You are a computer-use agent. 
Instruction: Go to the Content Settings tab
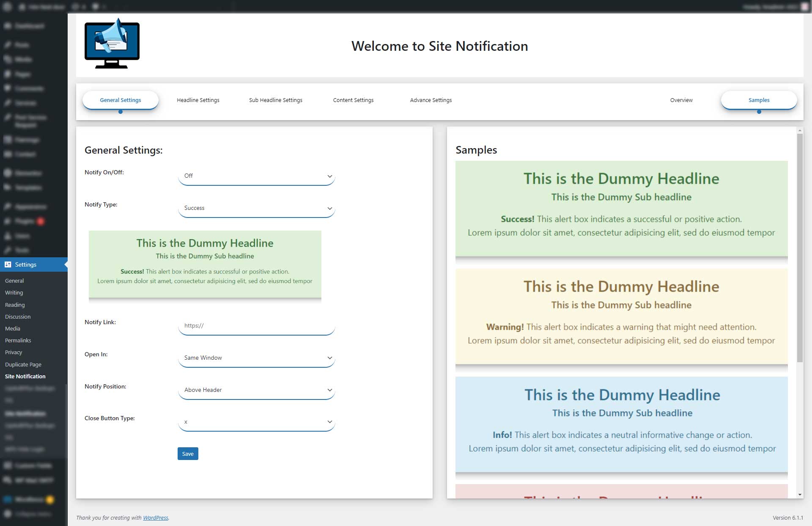[353, 100]
